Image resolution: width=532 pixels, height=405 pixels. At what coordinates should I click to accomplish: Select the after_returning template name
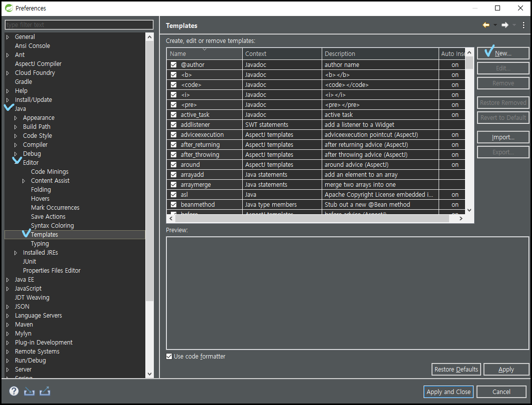[x=200, y=144]
